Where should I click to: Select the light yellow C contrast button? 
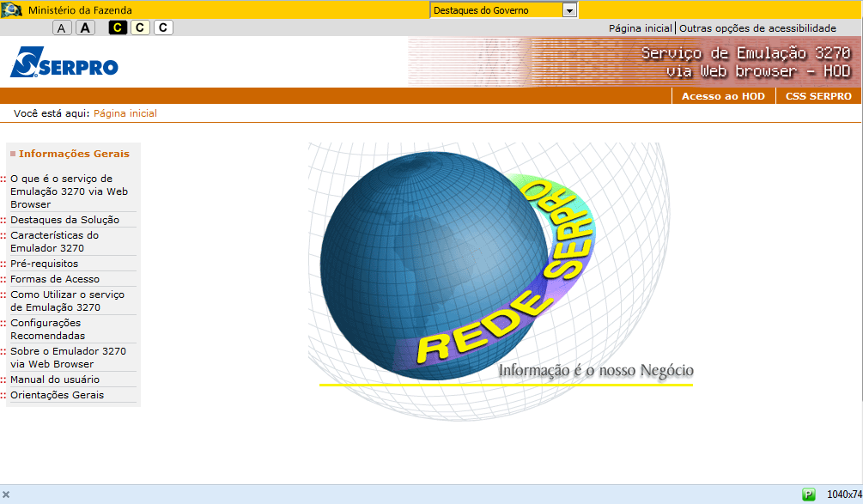pyautogui.click(x=140, y=27)
